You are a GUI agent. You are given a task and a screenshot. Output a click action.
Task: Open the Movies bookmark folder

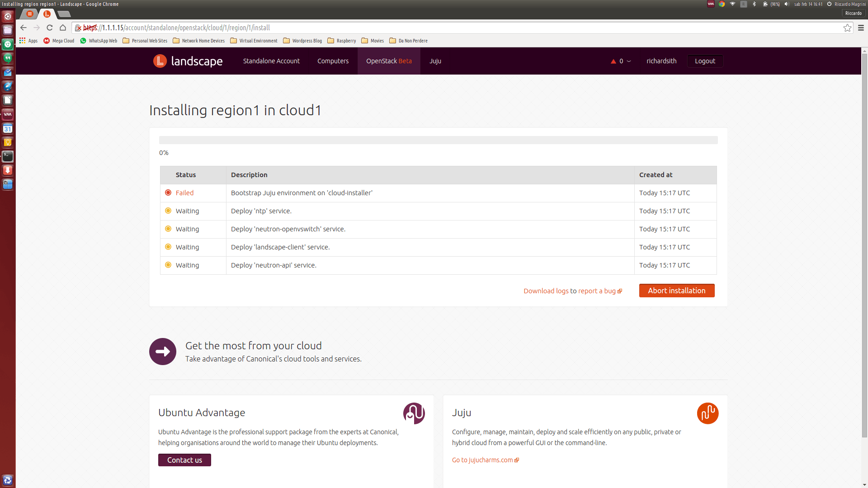click(373, 41)
